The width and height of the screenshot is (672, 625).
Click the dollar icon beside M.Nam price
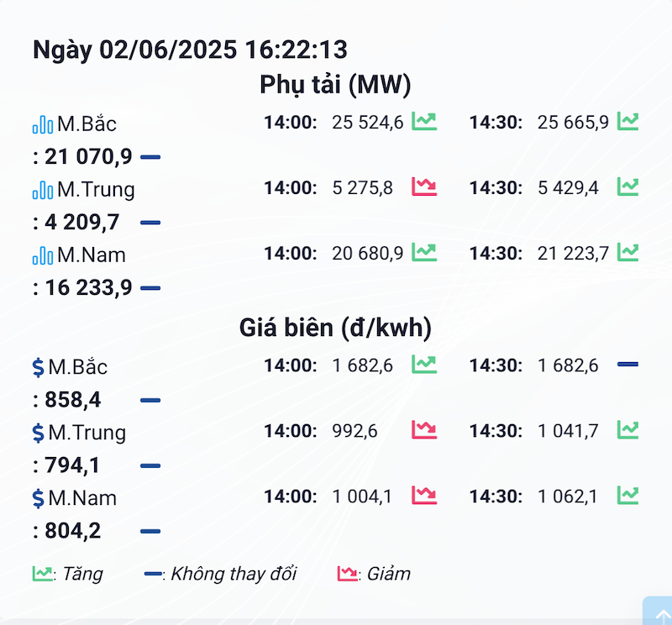[38, 498]
